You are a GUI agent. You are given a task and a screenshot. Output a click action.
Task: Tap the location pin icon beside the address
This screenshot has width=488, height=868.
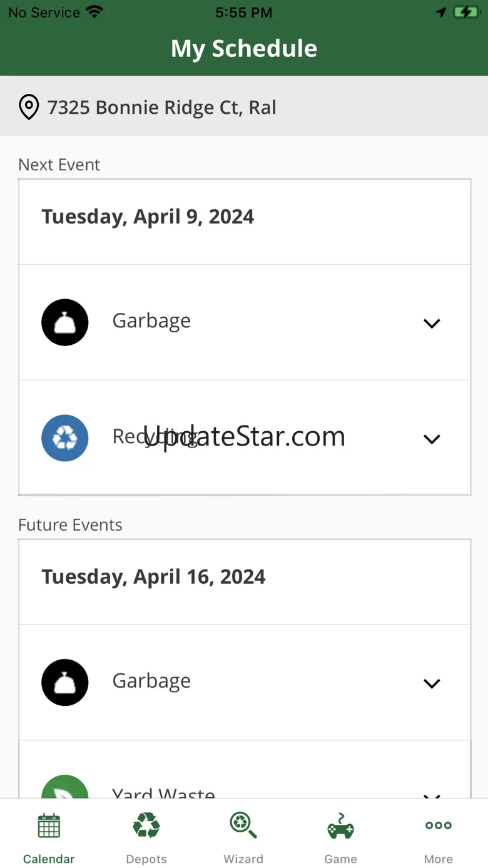point(29,107)
